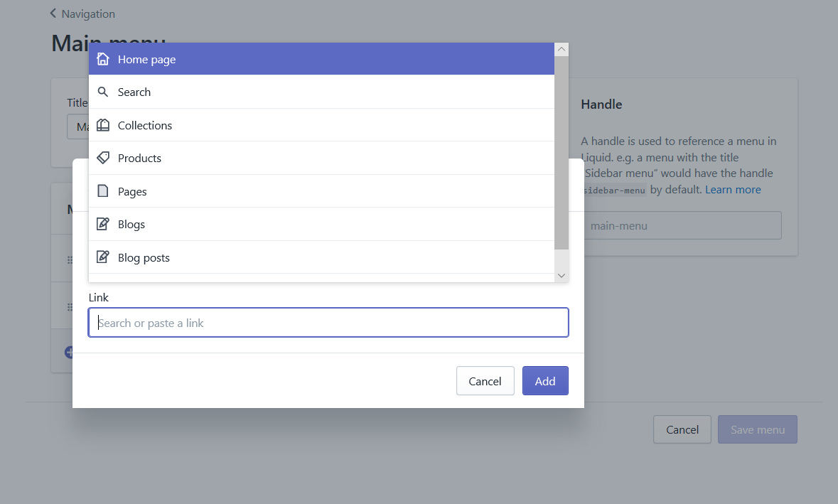
Task: Click the Navigation back chevron icon
Action: pos(53,14)
